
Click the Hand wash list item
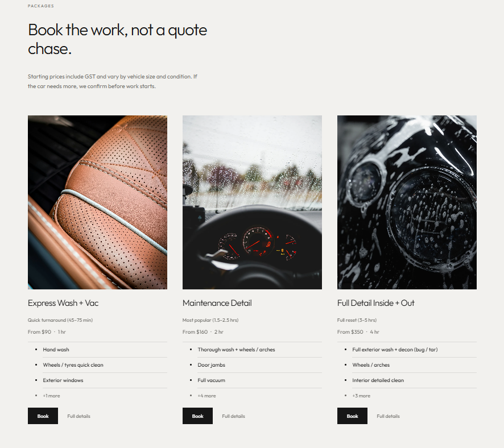click(x=56, y=350)
